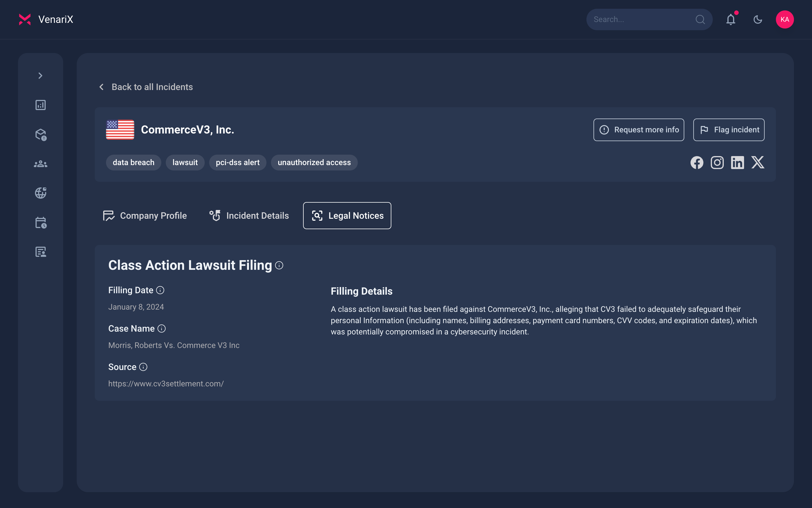Select the pci-dss alert tag
This screenshot has height=508, width=812.
238,163
